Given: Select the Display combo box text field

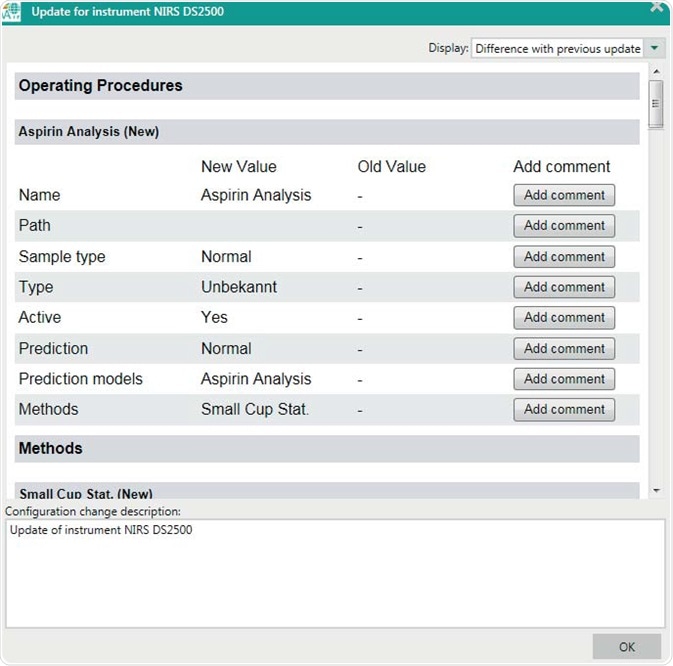Looking at the screenshot, I should [558, 48].
